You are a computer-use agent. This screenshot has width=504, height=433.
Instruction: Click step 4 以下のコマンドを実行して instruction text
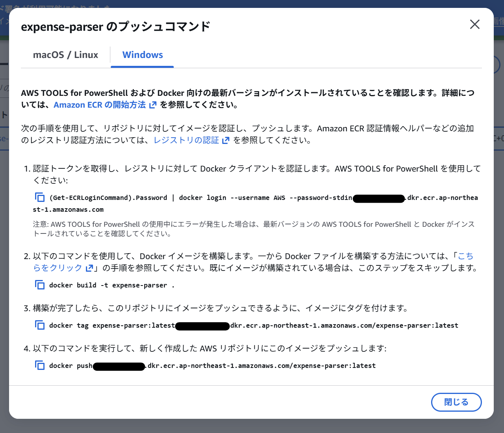coord(210,348)
